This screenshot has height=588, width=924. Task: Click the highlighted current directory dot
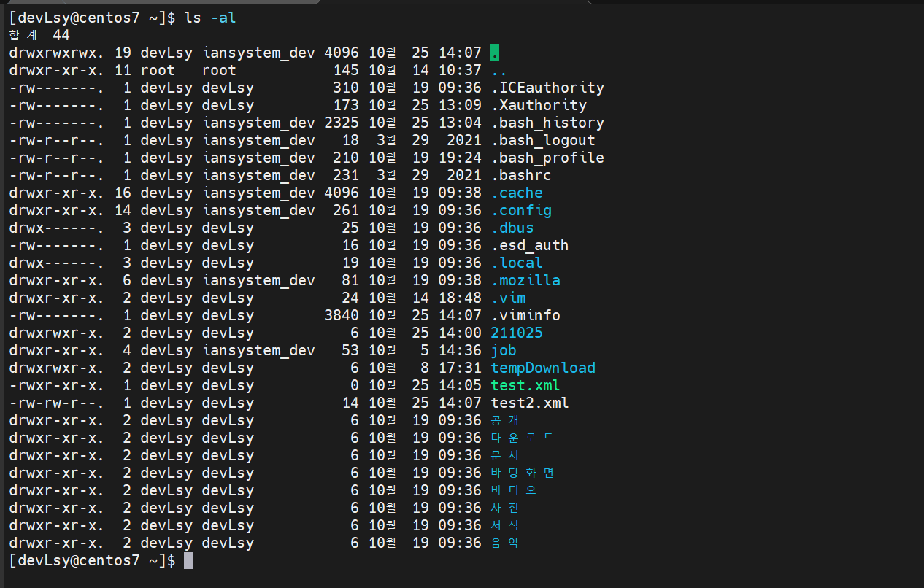tap(495, 53)
